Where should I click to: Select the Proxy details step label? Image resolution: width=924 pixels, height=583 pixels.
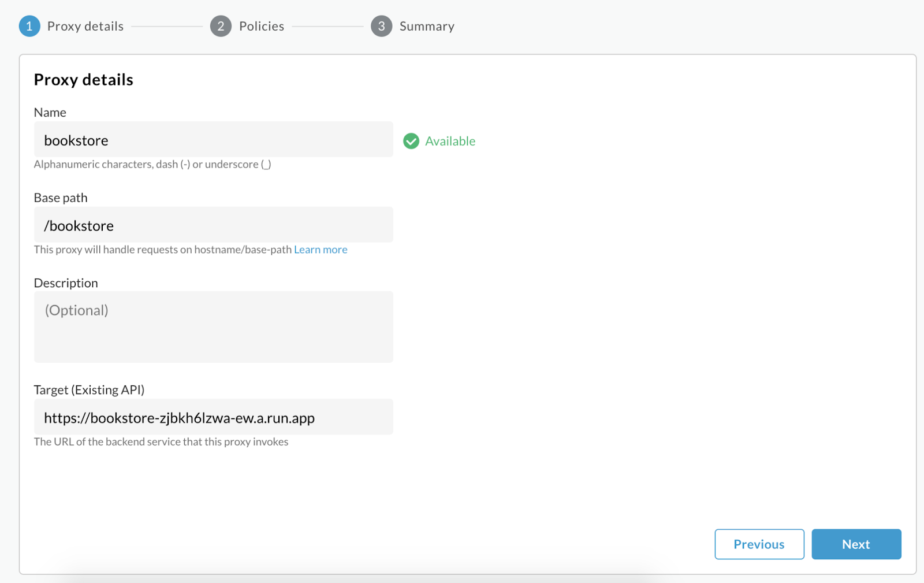pyautogui.click(x=85, y=25)
